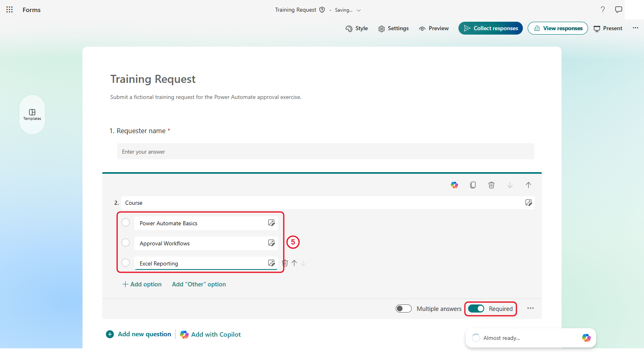Click Add new question

click(138, 334)
